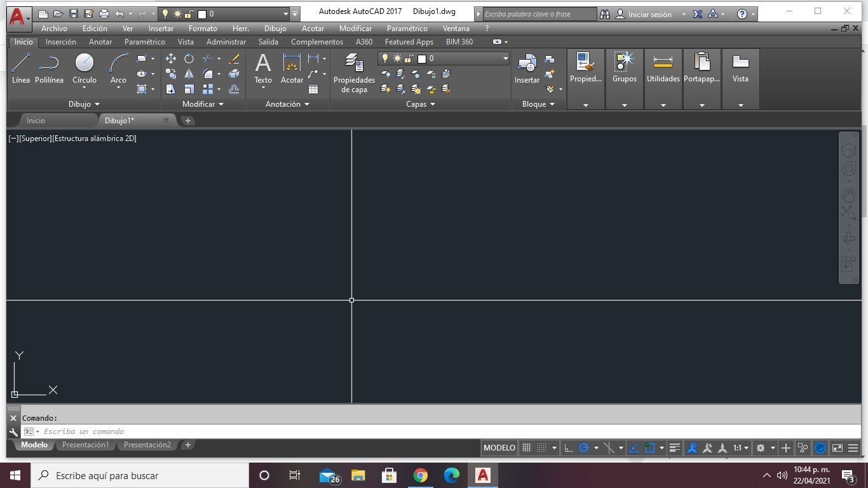Toggle 2D object snap in status bar
The height and width of the screenshot is (488, 868).
(x=649, y=448)
